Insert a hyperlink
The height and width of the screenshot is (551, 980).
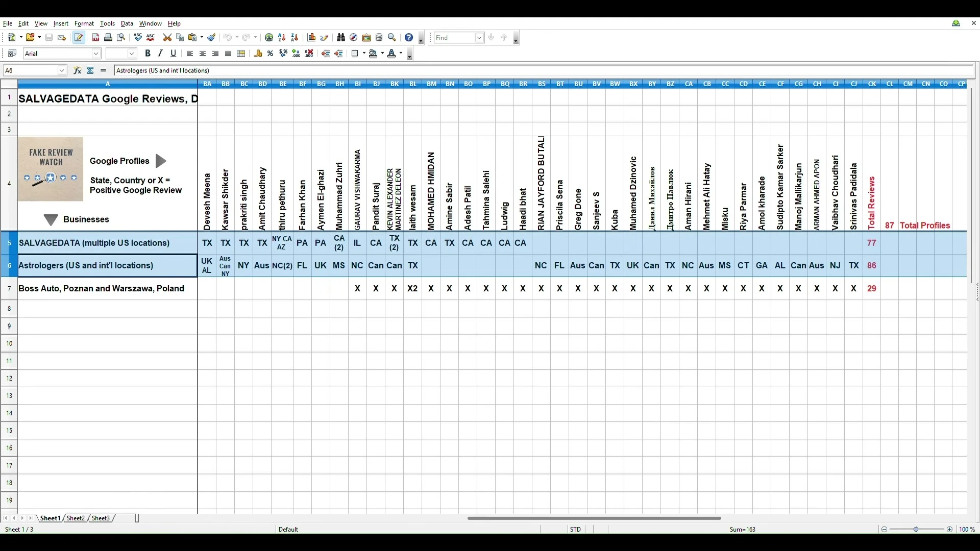tap(269, 38)
